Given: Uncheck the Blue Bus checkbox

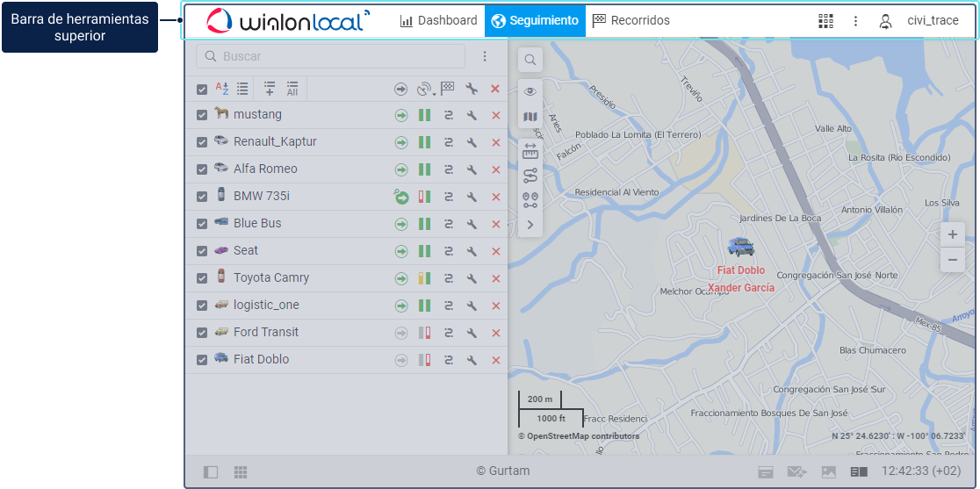Looking at the screenshot, I should 201,224.
